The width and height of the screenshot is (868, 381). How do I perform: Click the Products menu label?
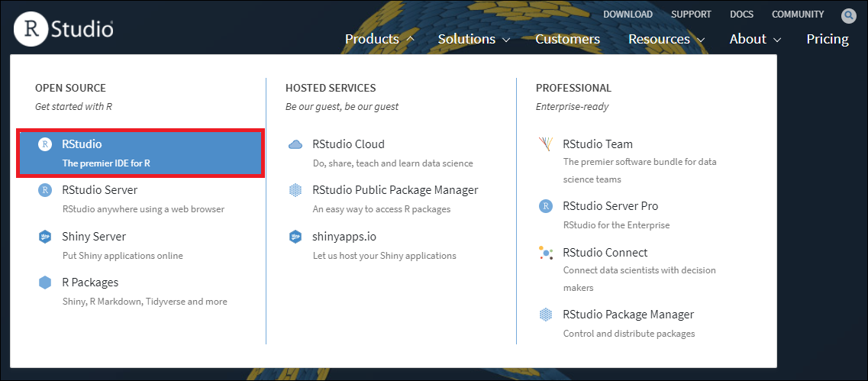(x=372, y=39)
